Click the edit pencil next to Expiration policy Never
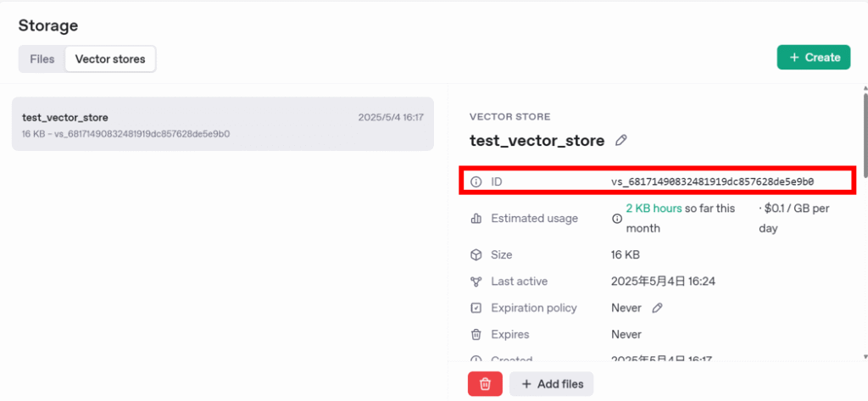Image resolution: width=868 pixels, height=401 pixels. 657,308
